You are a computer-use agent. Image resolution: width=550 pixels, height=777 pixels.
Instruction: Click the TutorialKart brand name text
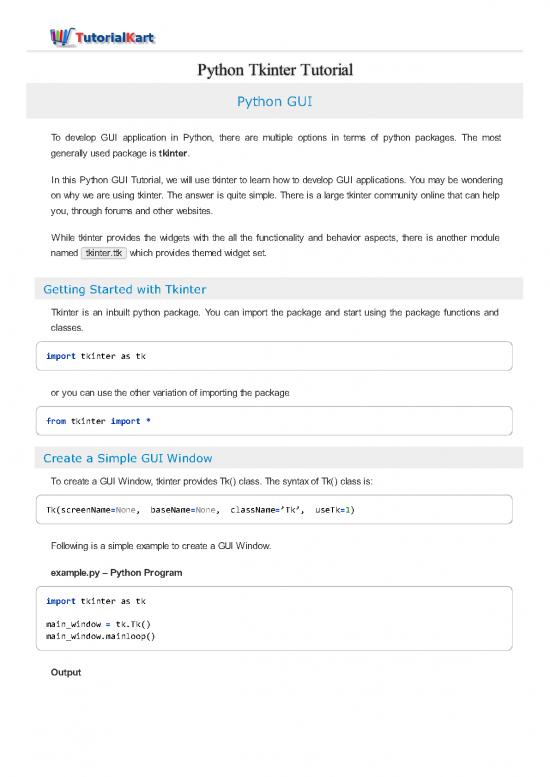tap(115, 38)
